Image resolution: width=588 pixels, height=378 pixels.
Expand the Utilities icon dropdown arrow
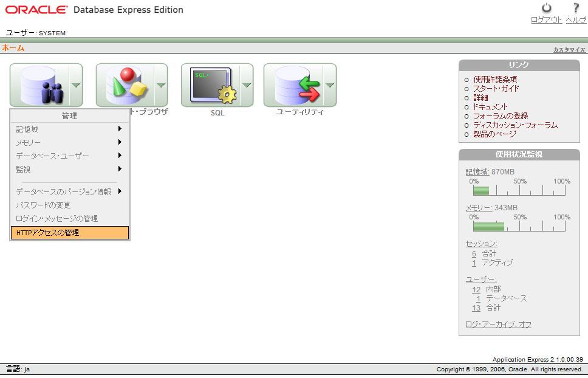330,85
